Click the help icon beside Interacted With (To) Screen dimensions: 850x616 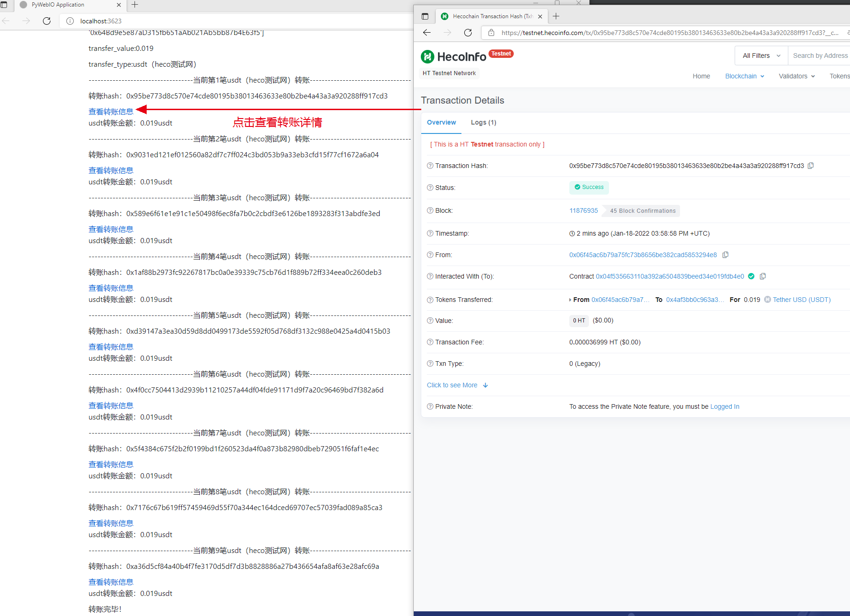pos(430,276)
